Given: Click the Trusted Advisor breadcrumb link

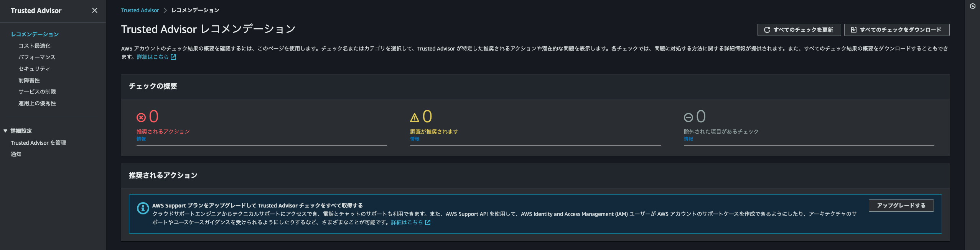Looking at the screenshot, I should pos(140,10).
